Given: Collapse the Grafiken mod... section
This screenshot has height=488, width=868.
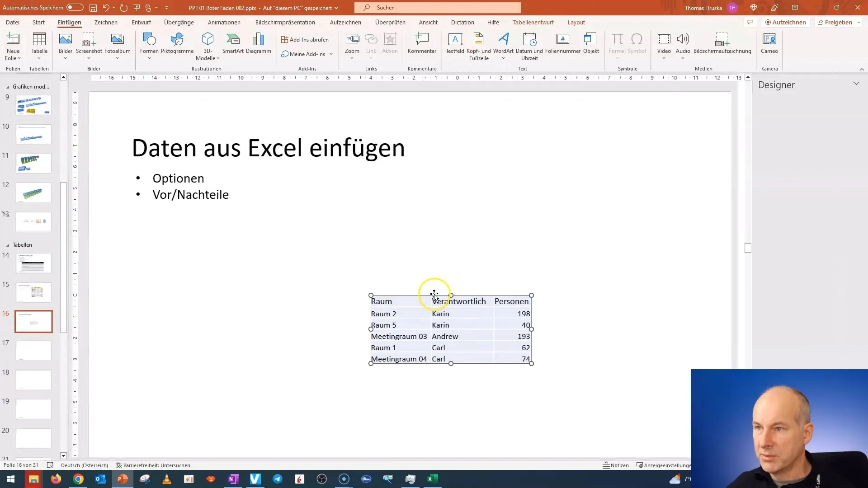Looking at the screenshot, I should pyautogui.click(x=8, y=87).
